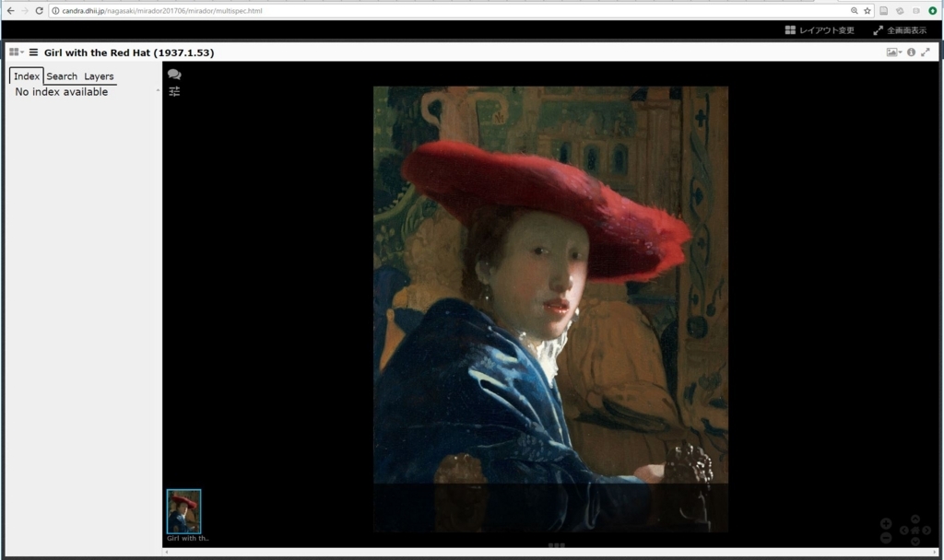Open the window layout grid dropdown

17,52
